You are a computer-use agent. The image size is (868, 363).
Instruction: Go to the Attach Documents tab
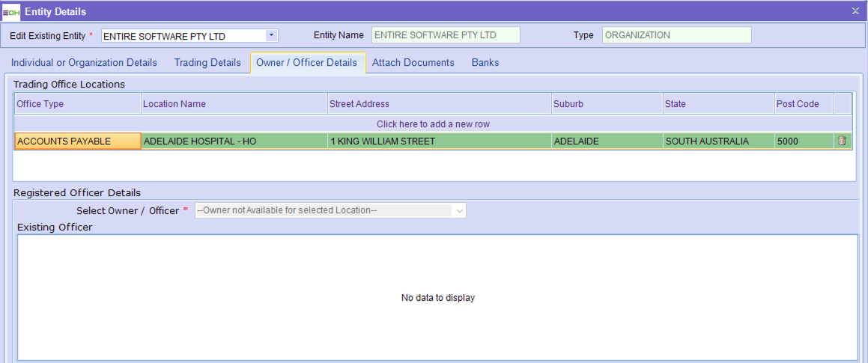coord(413,63)
